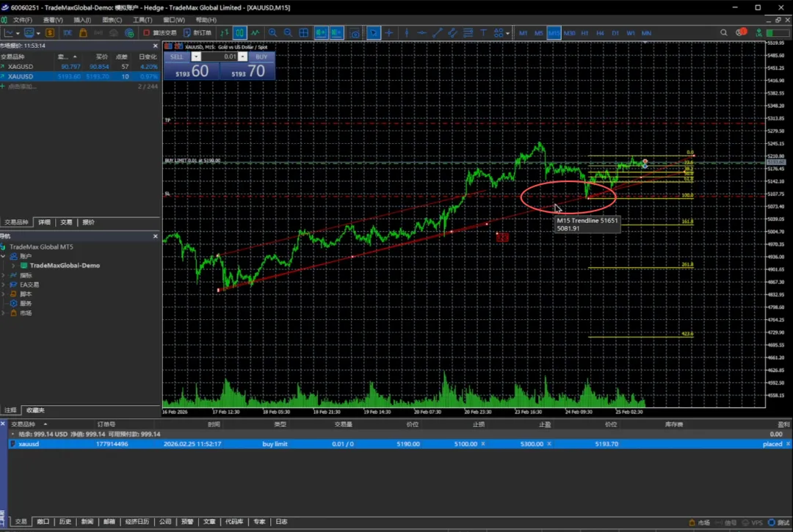Open the 图表(C) menu
793x532 pixels.
point(112,20)
